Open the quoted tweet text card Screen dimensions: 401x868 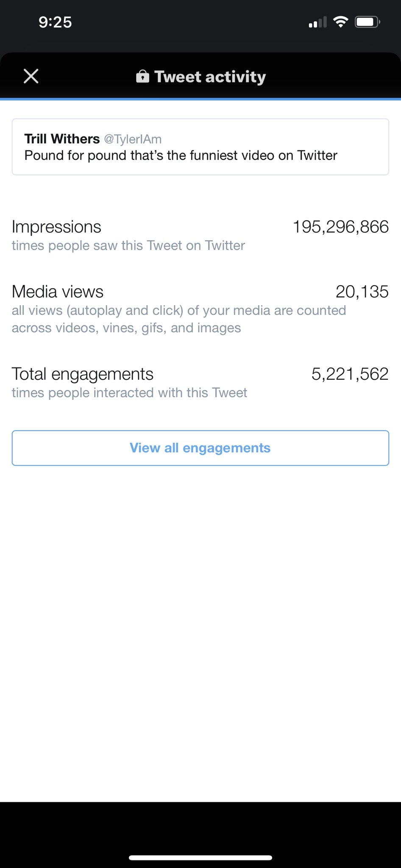point(200,147)
